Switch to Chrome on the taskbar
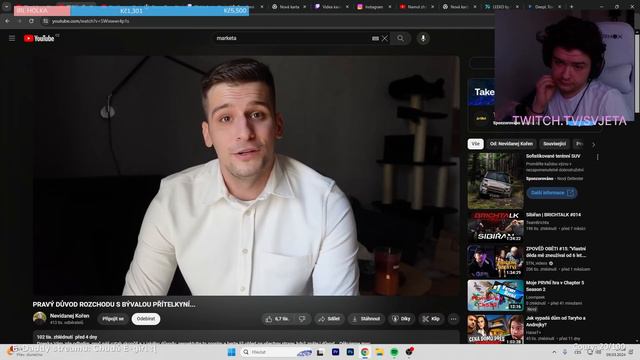 click(365, 352)
